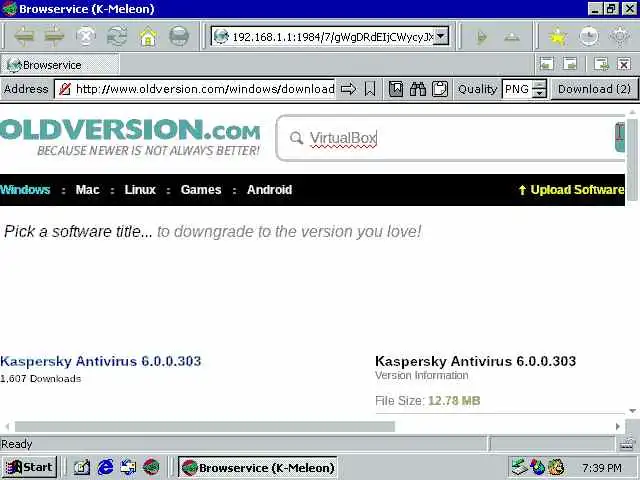Screen dimensions: 640x480
Task: Click the search magnifier icon on OldVersion
Action: tap(296, 138)
